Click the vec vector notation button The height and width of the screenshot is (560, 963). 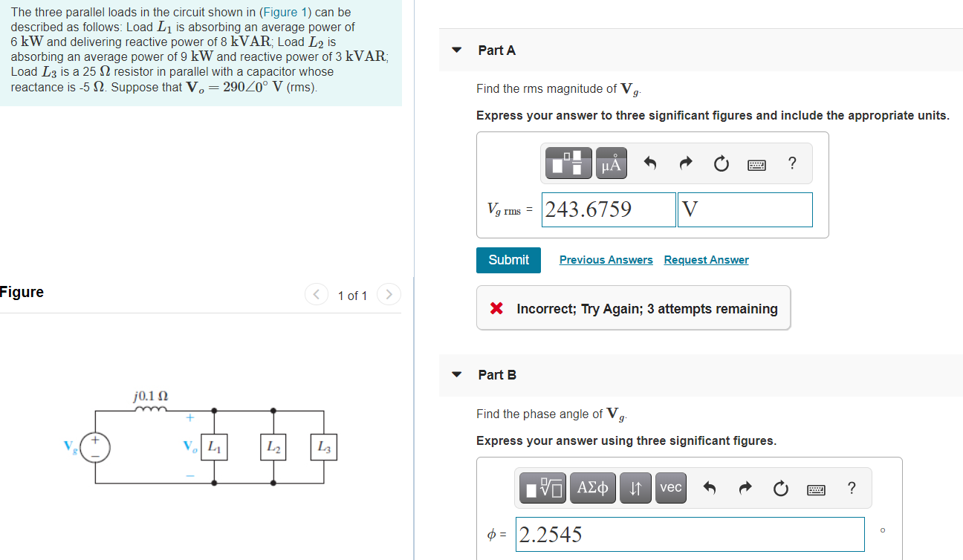click(670, 487)
